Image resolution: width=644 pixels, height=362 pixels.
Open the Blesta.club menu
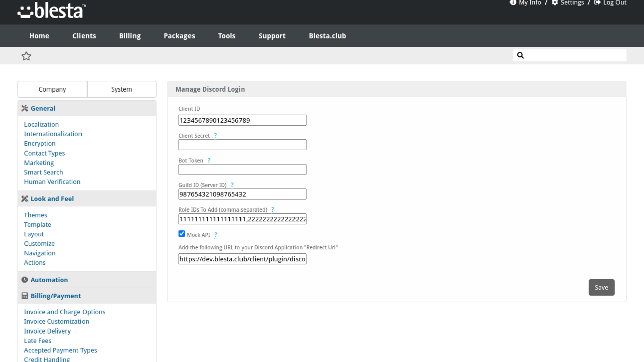[x=327, y=36]
